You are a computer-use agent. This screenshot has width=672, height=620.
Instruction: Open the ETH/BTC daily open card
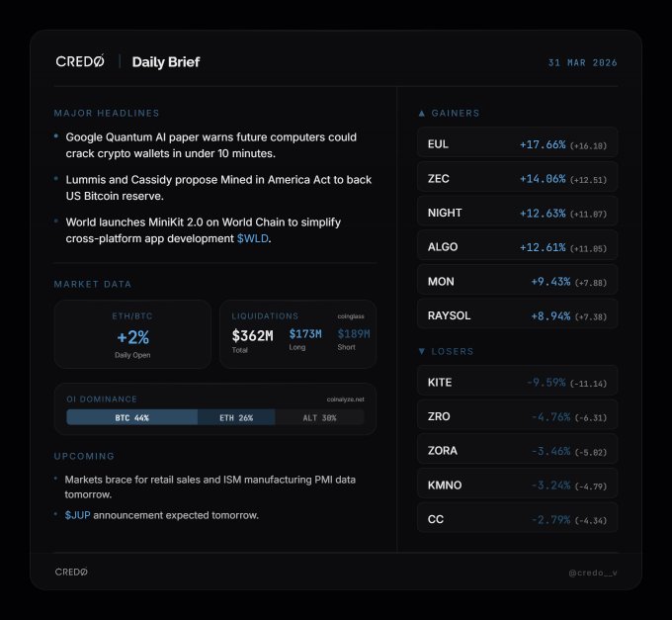[x=132, y=334]
